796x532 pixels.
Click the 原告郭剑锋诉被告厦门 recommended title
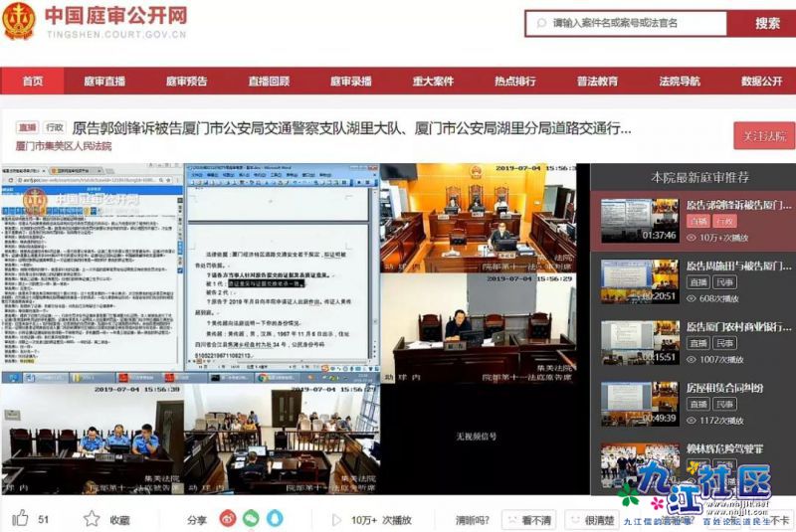click(738, 205)
